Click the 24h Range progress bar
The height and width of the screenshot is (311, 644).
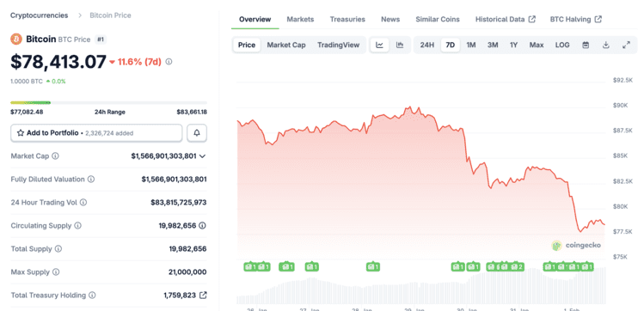point(108,102)
